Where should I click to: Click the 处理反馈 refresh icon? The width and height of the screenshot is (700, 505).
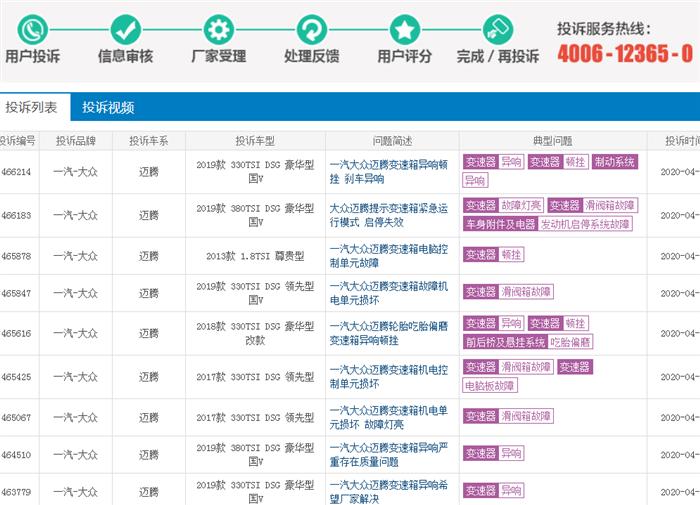[x=311, y=28]
